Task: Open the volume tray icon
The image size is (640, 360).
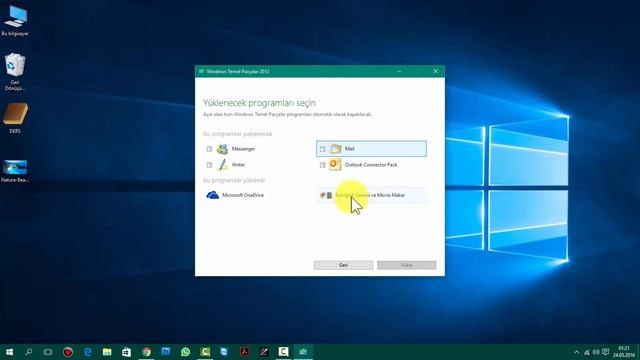Action: point(596,352)
